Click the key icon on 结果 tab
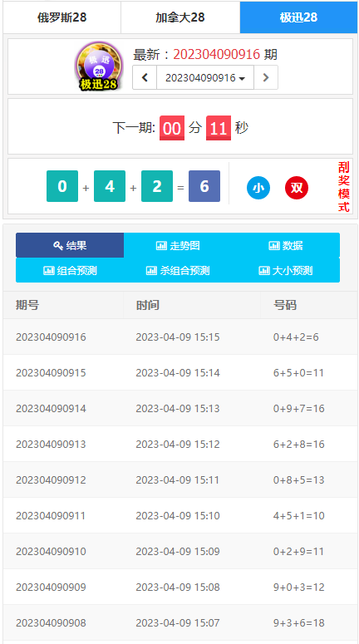This screenshot has height=644, width=359. [x=58, y=246]
